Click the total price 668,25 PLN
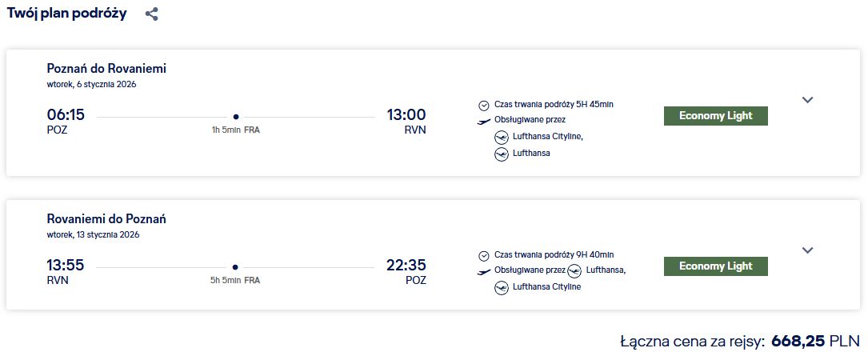The image size is (868, 352). click(x=816, y=340)
